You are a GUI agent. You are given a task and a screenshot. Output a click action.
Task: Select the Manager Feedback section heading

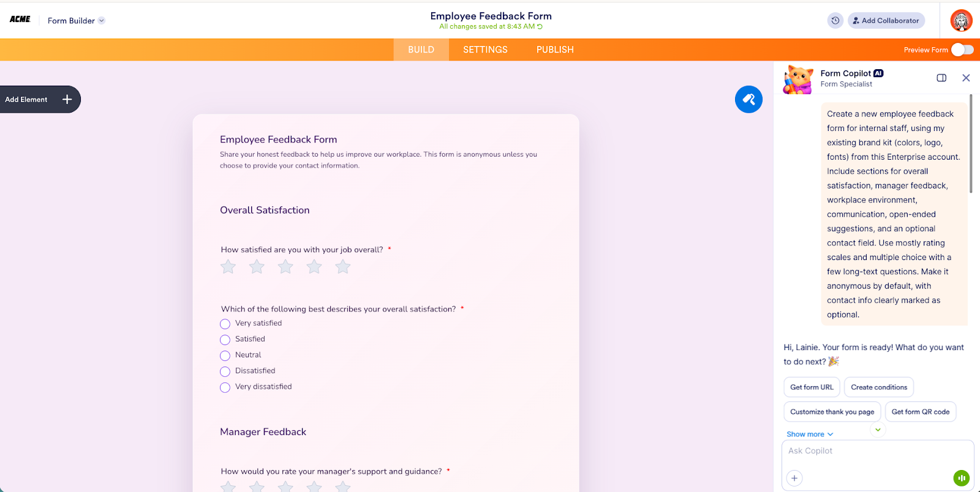pos(263,431)
